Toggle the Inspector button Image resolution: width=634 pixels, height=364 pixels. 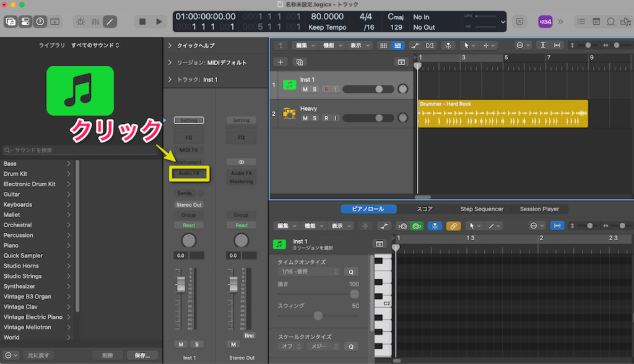click(25, 22)
